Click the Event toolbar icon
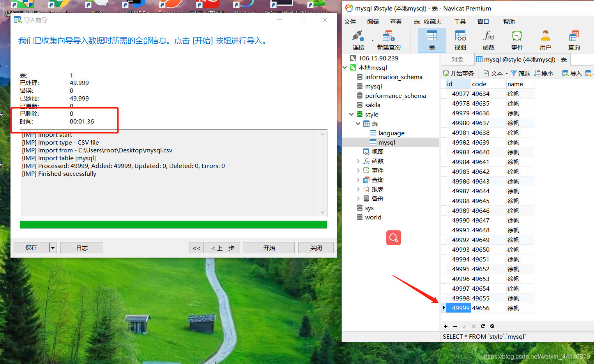Image resolution: width=594 pixels, height=364 pixels. [x=517, y=40]
